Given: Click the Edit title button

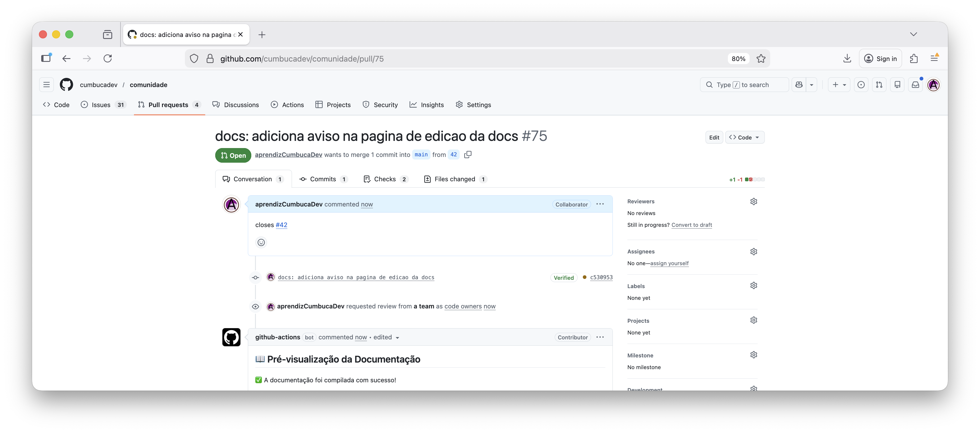Looking at the screenshot, I should tap(714, 137).
